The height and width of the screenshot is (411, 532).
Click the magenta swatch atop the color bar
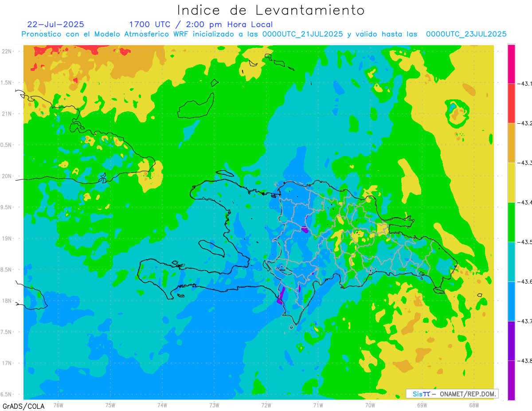coord(511,64)
